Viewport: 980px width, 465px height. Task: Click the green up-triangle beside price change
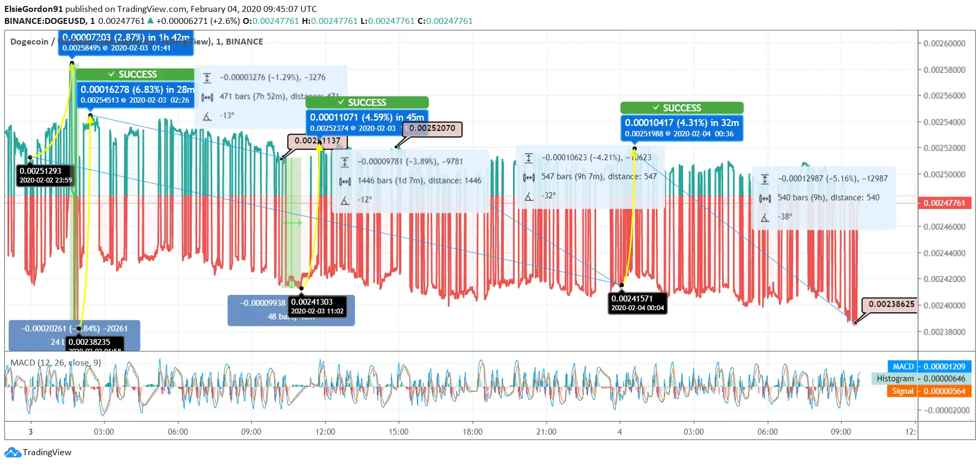tap(150, 21)
